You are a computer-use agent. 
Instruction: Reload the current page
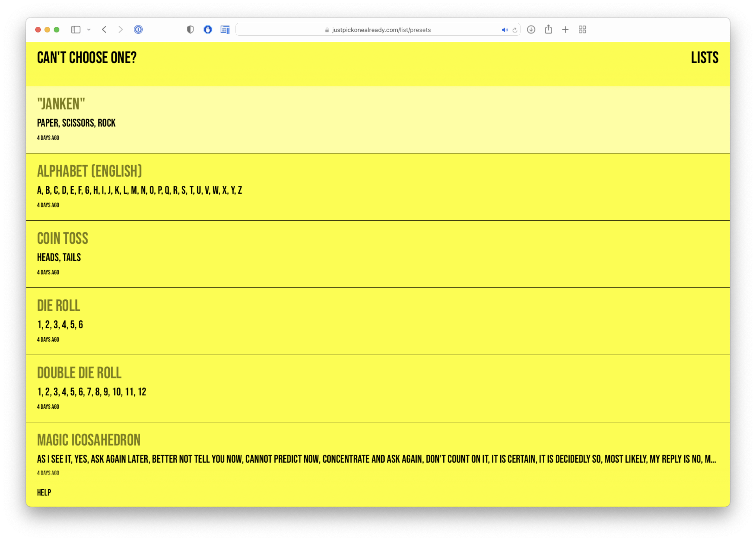(x=515, y=30)
